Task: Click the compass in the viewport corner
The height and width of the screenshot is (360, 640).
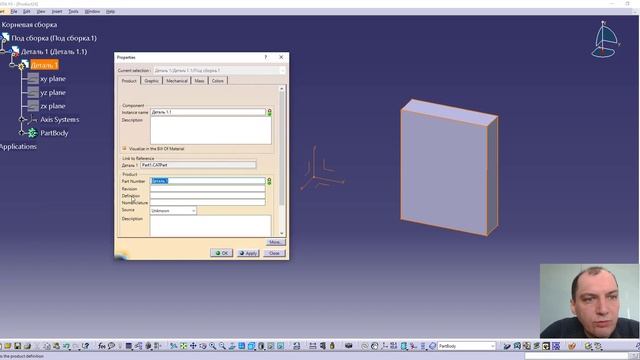Action: click(x=606, y=40)
